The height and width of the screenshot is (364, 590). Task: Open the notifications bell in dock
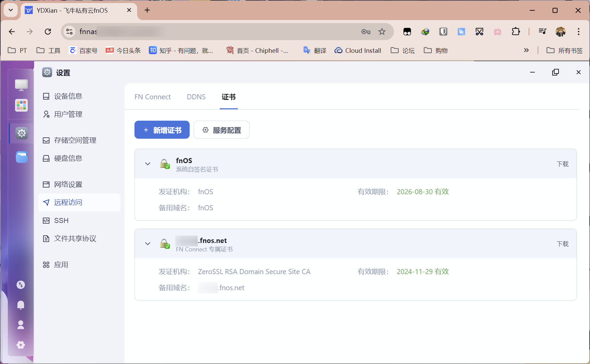coord(21,305)
